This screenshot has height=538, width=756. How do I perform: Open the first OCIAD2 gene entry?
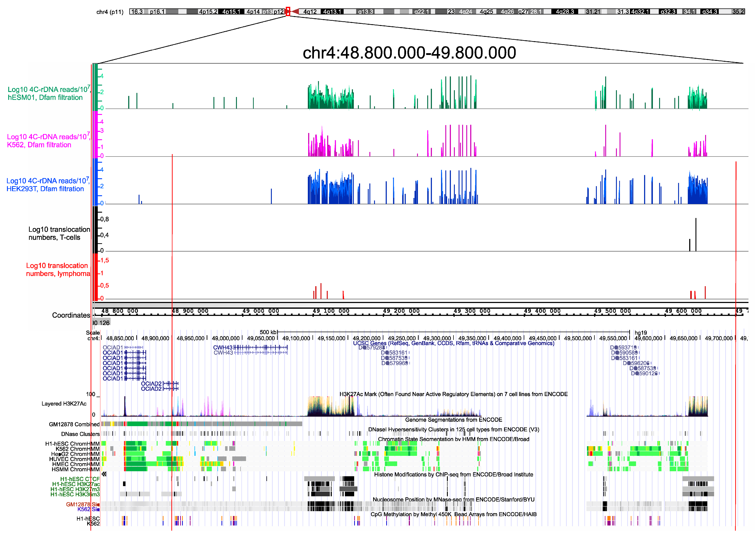pyautogui.click(x=151, y=383)
